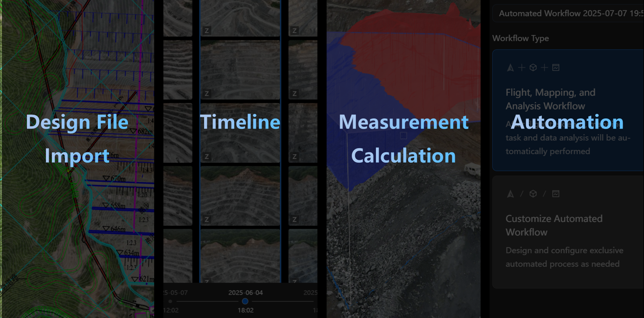644x318 pixels.
Task: Choose the Customize Automated Workflow title
Action: (554, 225)
